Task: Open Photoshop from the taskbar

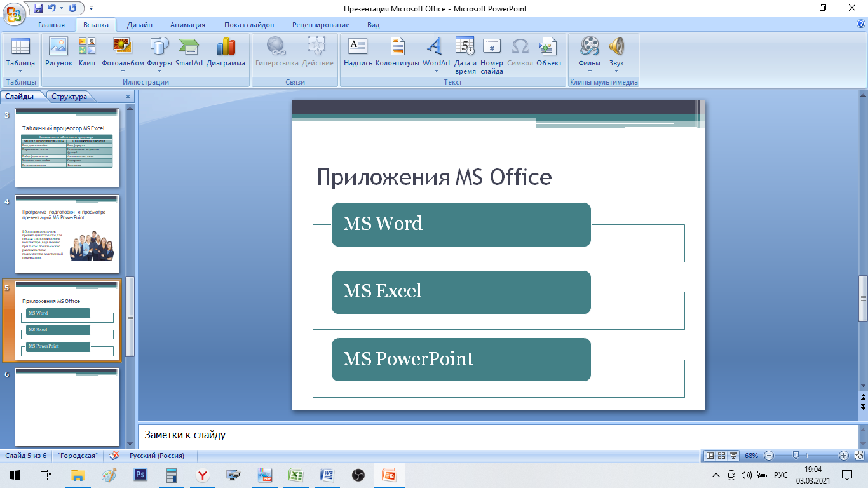Action: pos(140,475)
